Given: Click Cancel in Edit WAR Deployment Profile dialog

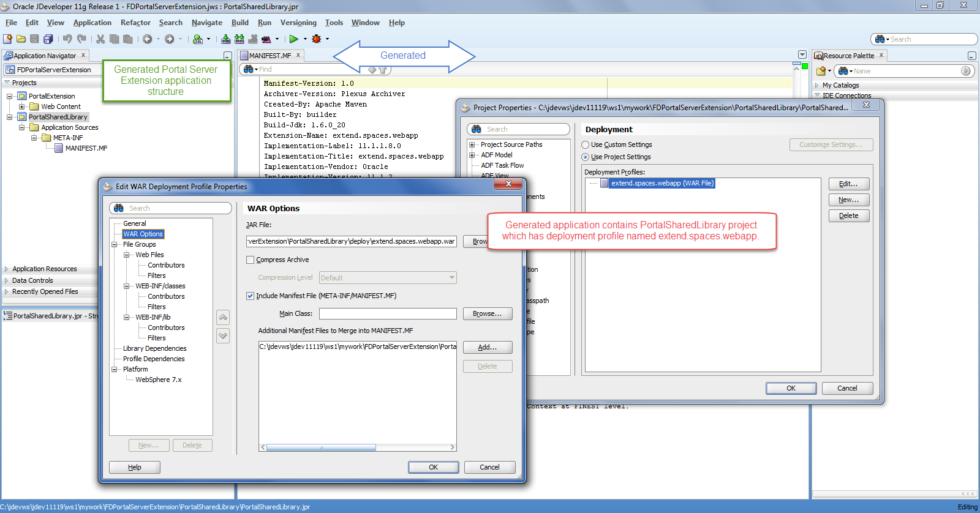Looking at the screenshot, I should click(x=489, y=467).
